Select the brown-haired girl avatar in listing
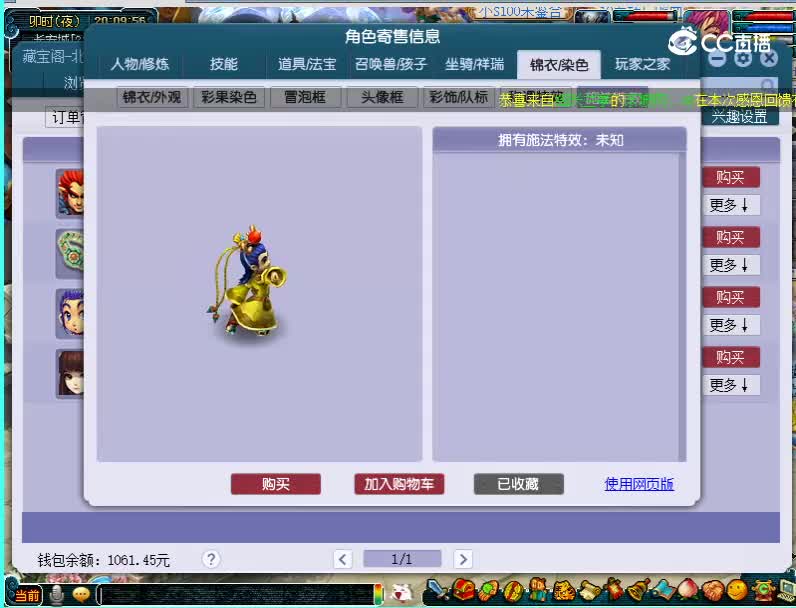The height and width of the screenshot is (608, 796). pos(70,373)
